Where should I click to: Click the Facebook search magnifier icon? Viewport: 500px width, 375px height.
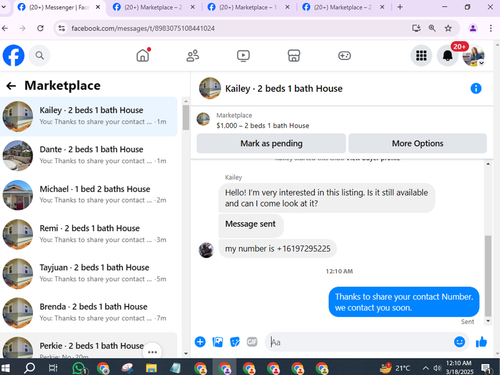tap(39, 55)
